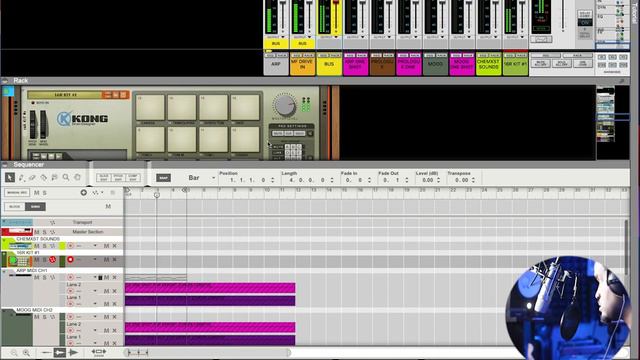Viewport: 640px width, 360px height.
Task: Click the Pitch Edit button
Action: click(118, 178)
